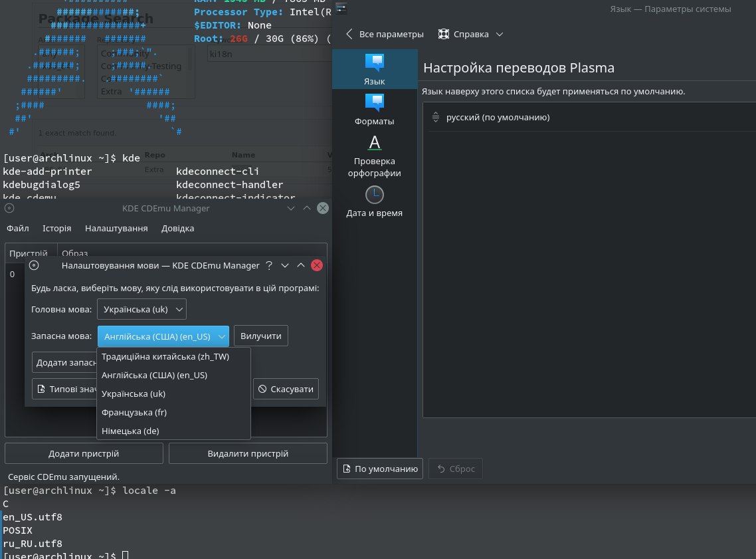The height and width of the screenshot is (559, 756).
Task: Select Англійська (США) (en_US) list entry
Action: pyautogui.click(x=173, y=375)
